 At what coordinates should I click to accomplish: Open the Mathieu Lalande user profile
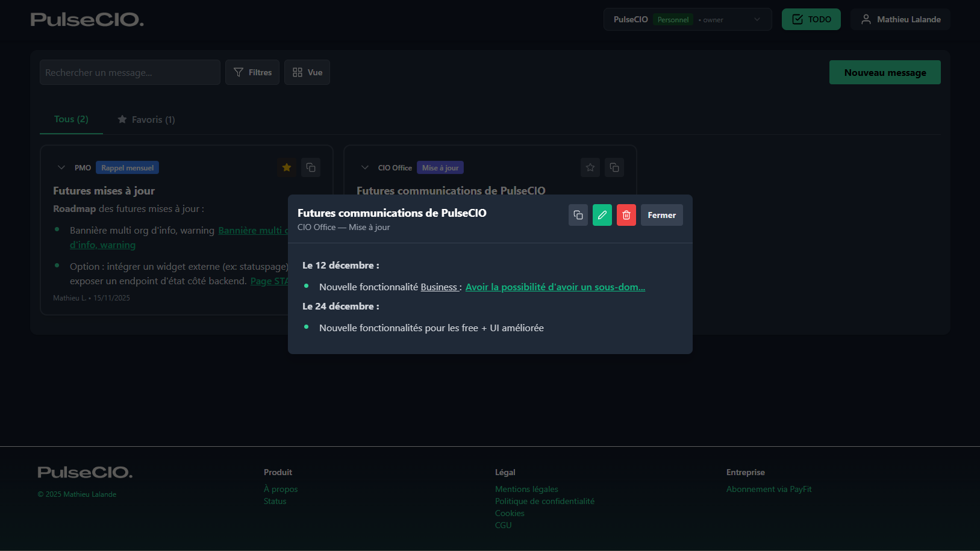pyautogui.click(x=900, y=19)
